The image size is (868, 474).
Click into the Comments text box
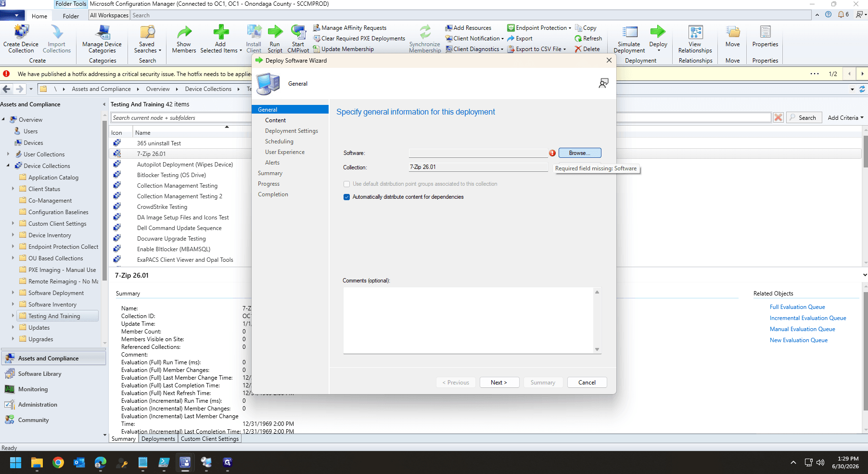click(468, 320)
